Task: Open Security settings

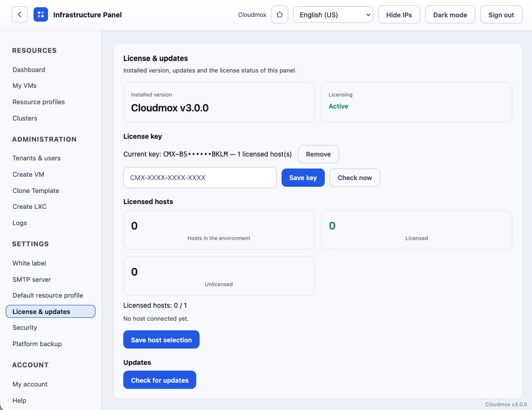Action: 25,327
